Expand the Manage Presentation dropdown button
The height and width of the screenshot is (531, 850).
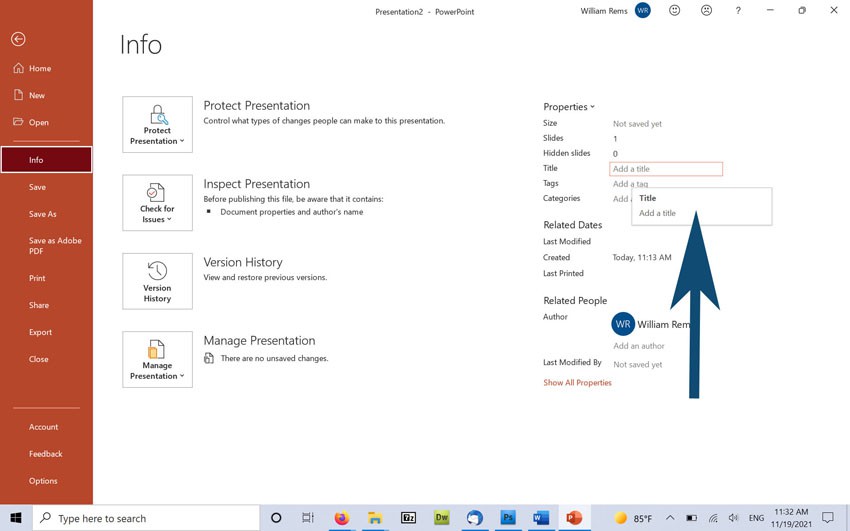tap(157, 359)
